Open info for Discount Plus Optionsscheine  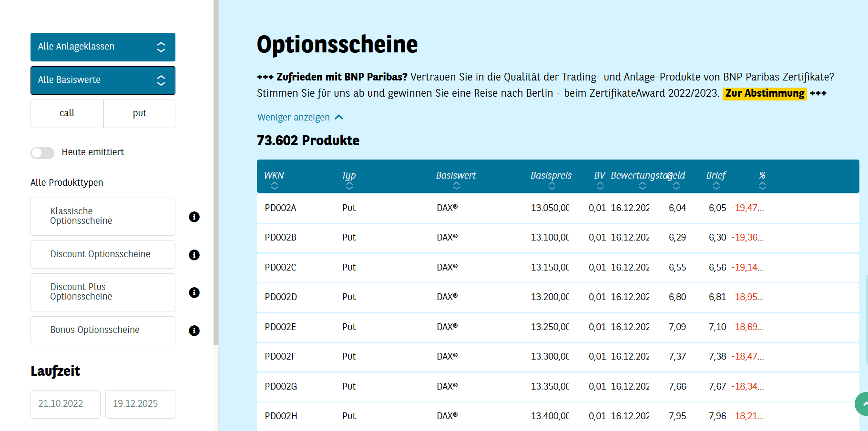(194, 292)
